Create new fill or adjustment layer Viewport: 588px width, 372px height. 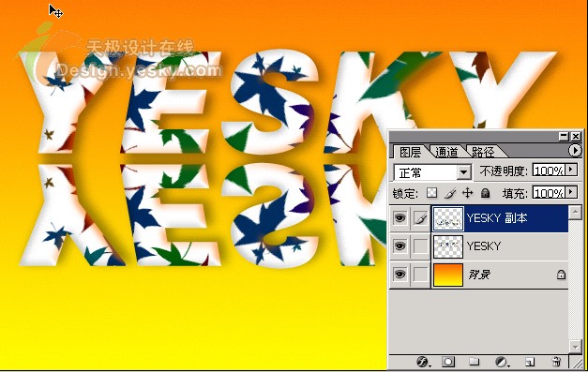[x=501, y=362]
